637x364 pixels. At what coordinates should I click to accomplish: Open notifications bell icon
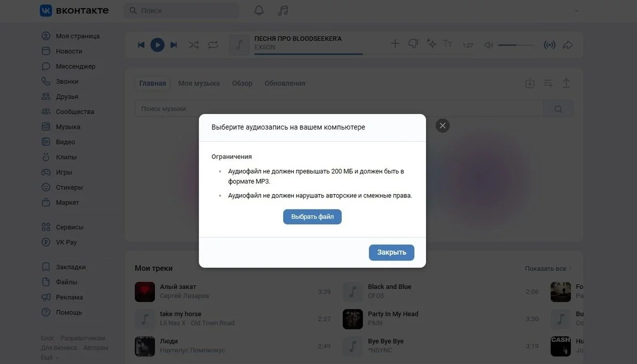point(259,11)
